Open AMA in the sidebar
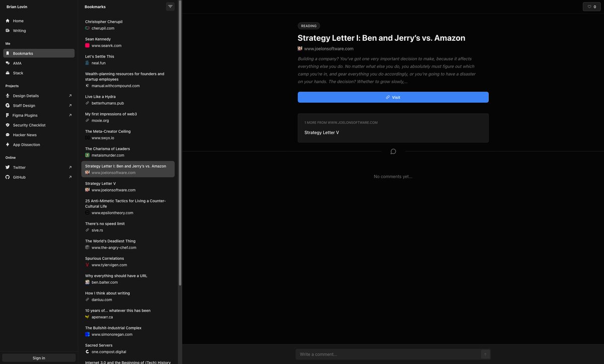Viewport: 604px width, 364px height. (39, 63)
